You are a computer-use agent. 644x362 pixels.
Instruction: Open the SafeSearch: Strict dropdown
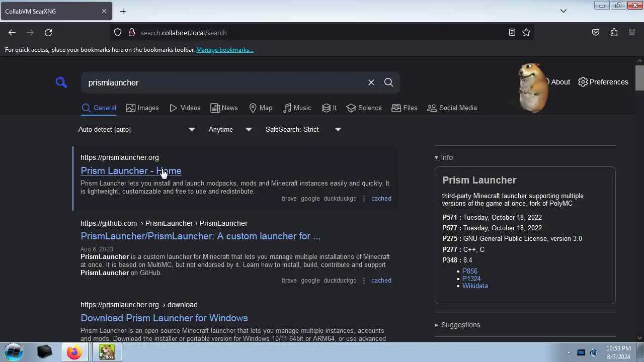pos(303,129)
